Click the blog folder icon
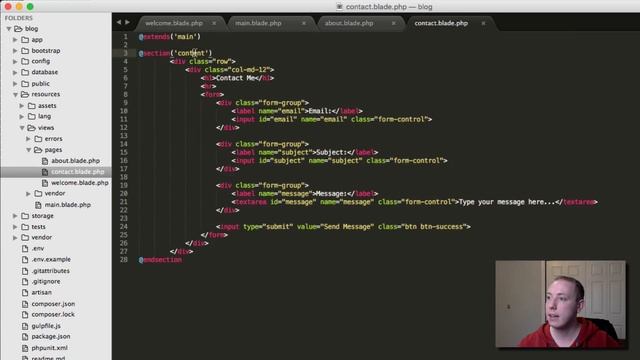 pos(18,29)
